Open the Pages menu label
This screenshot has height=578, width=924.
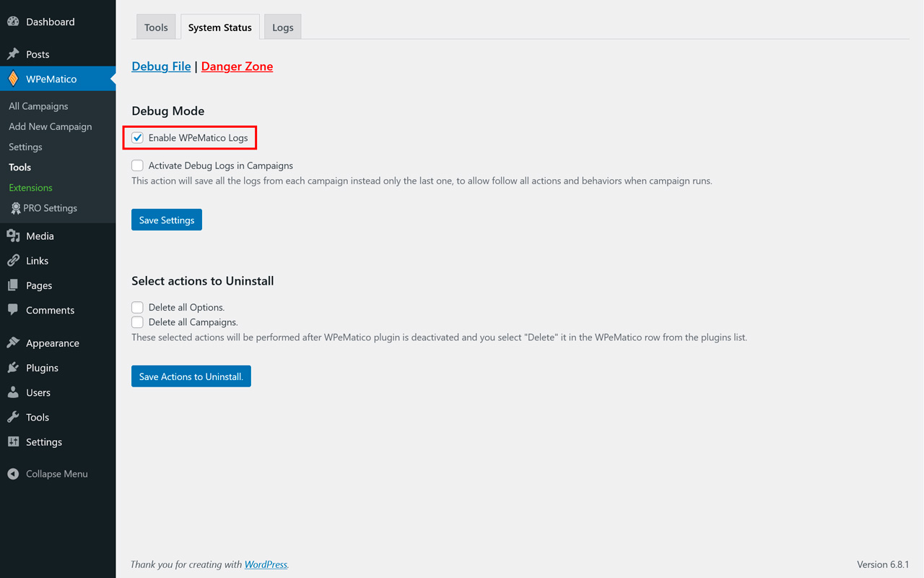click(x=39, y=285)
